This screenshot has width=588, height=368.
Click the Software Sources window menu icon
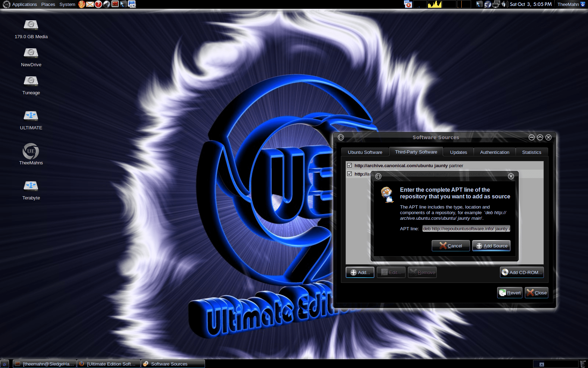tap(341, 137)
